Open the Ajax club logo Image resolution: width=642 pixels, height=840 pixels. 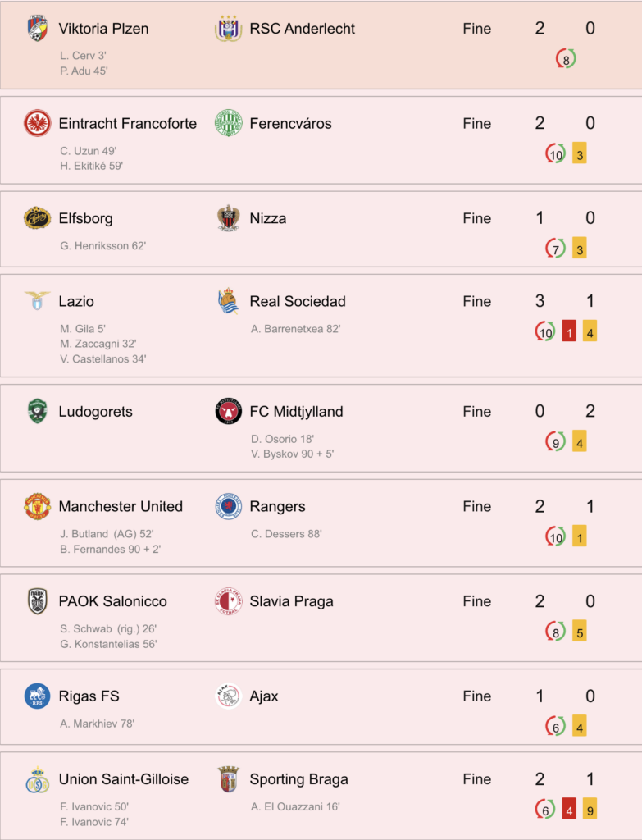[x=228, y=696]
